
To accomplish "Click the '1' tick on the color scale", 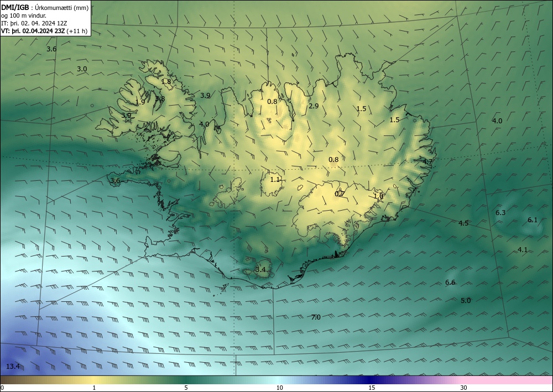I will (94, 388).
